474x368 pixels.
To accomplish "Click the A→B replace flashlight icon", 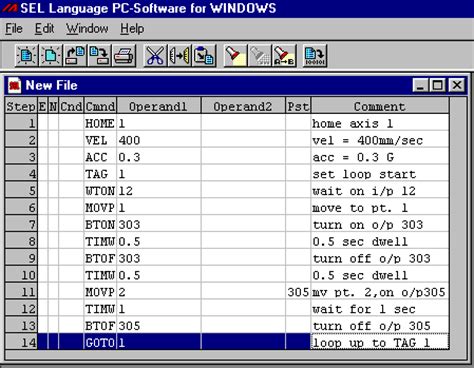I will click(x=284, y=55).
